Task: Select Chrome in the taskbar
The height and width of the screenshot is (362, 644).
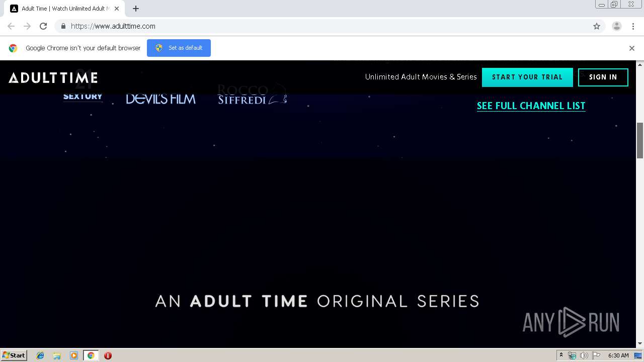Action: coord(91,355)
